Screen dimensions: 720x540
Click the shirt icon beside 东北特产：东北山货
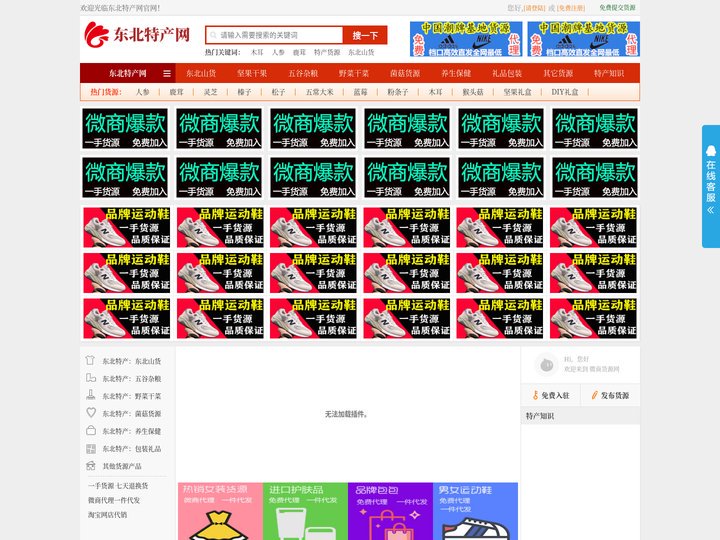(x=90, y=360)
